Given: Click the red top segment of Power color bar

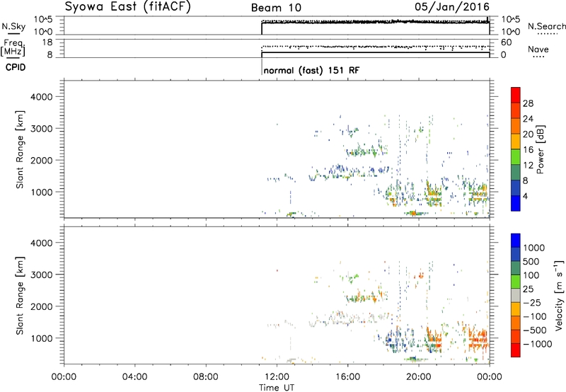Looking at the screenshot, I should (516, 95).
